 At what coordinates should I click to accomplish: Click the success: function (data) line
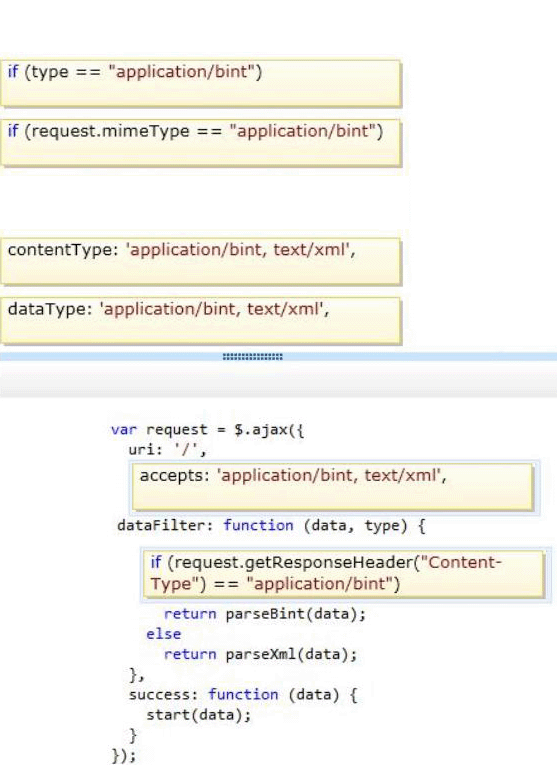(243, 694)
